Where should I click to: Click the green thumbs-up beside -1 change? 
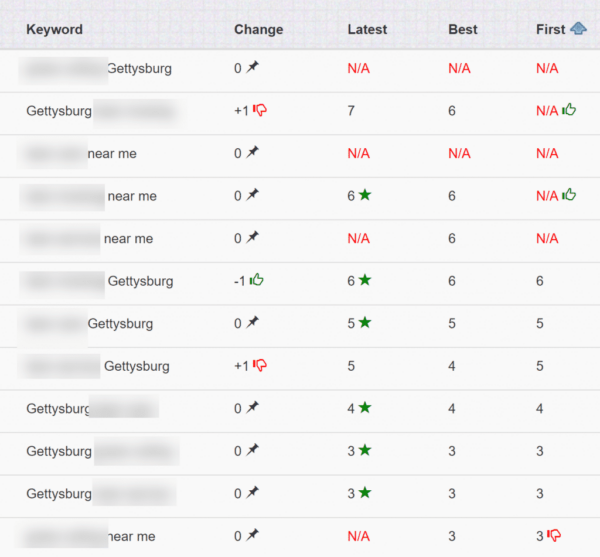(257, 280)
